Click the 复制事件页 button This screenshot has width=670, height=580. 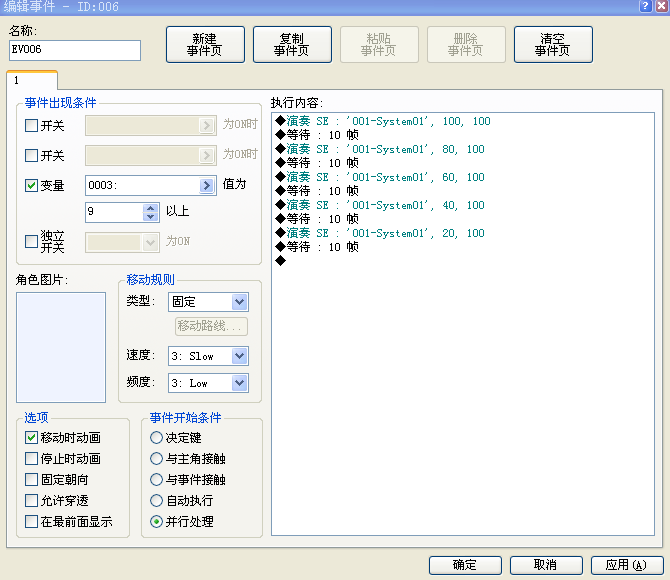click(x=292, y=44)
